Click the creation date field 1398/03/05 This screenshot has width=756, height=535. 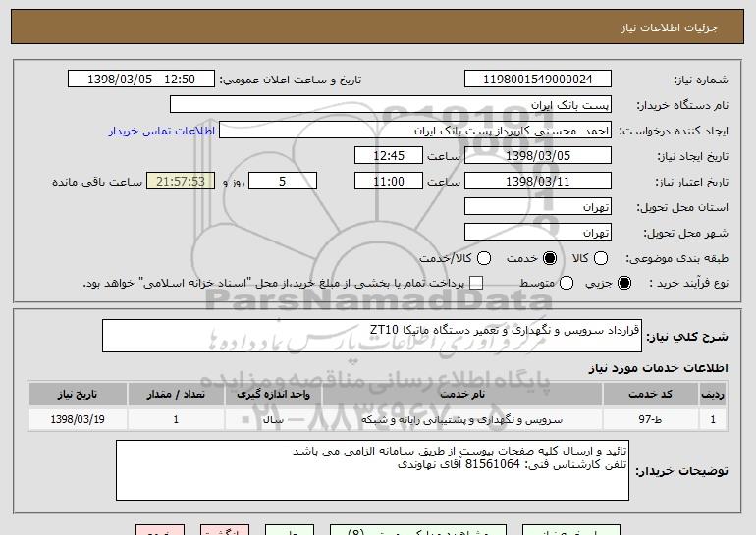(538, 156)
